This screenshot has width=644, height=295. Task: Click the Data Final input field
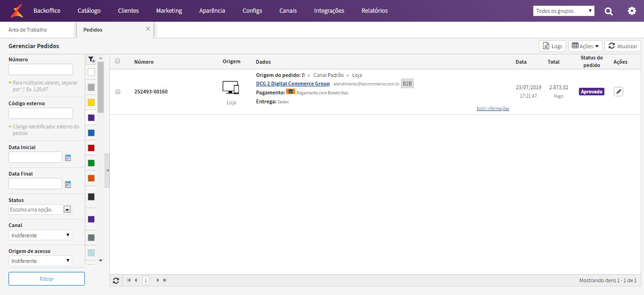click(x=35, y=184)
